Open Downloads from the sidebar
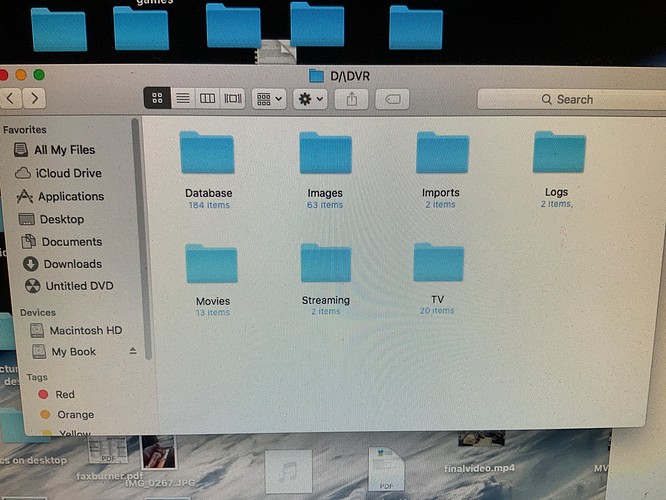The width and height of the screenshot is (666, 500). coord(71,264)
